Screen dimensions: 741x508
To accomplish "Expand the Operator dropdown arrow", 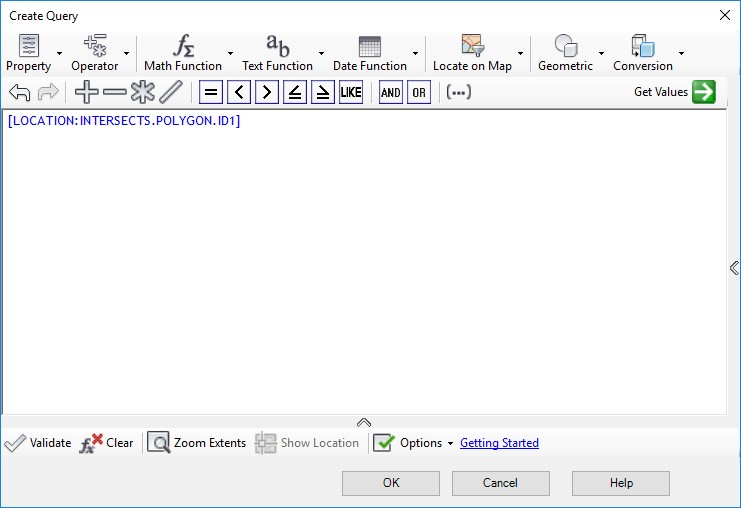I will 126,53.
